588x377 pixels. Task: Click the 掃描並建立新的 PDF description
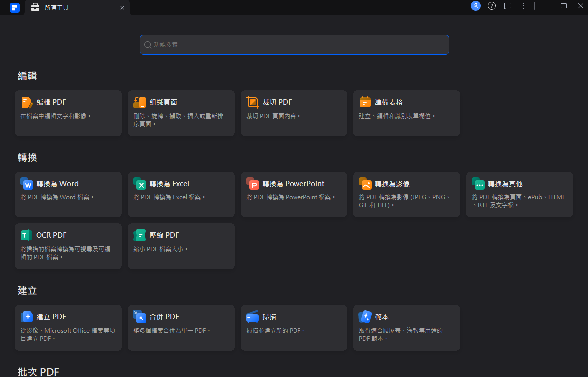pyautogui.click(x=276, y=331)
